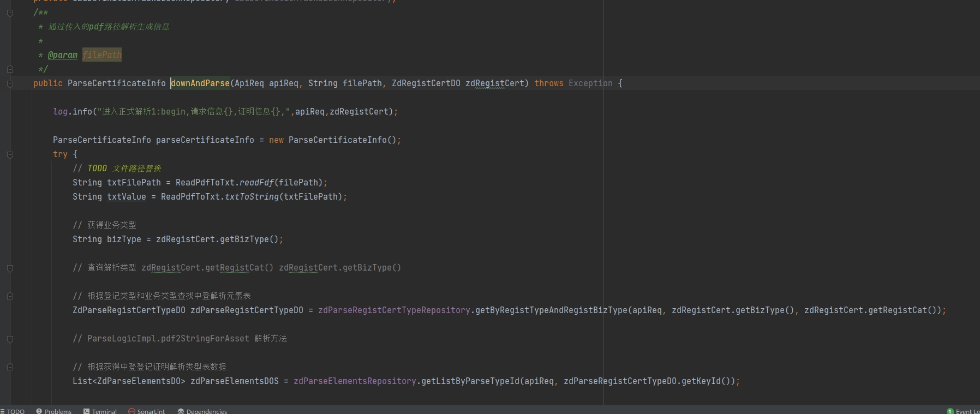980x414 pixels.
Task: Click getByRegistTypeAndRegistBizType method call
Action: pyautogui.click(x=552, y=310)
